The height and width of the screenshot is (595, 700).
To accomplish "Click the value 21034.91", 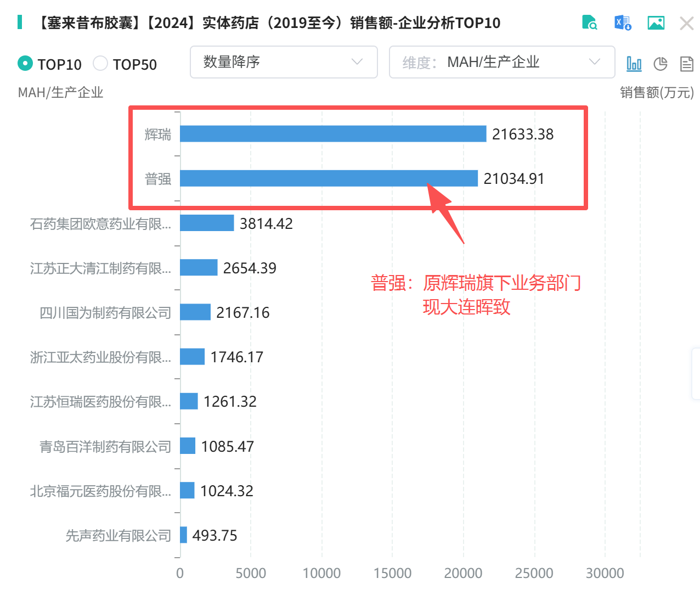I will click(x=514, y=178).
